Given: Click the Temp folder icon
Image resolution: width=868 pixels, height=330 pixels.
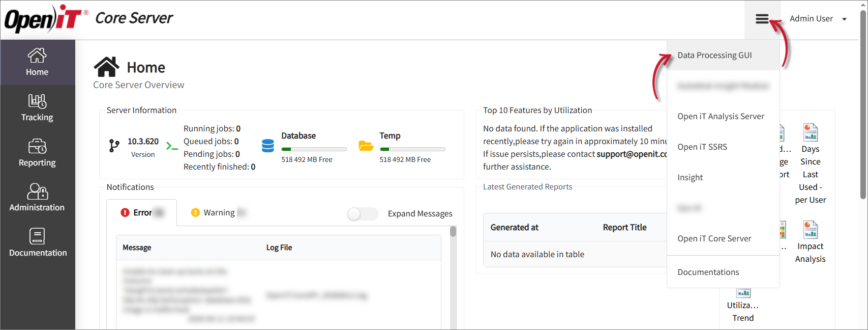Looking at the screenshot, I should 366,146.
